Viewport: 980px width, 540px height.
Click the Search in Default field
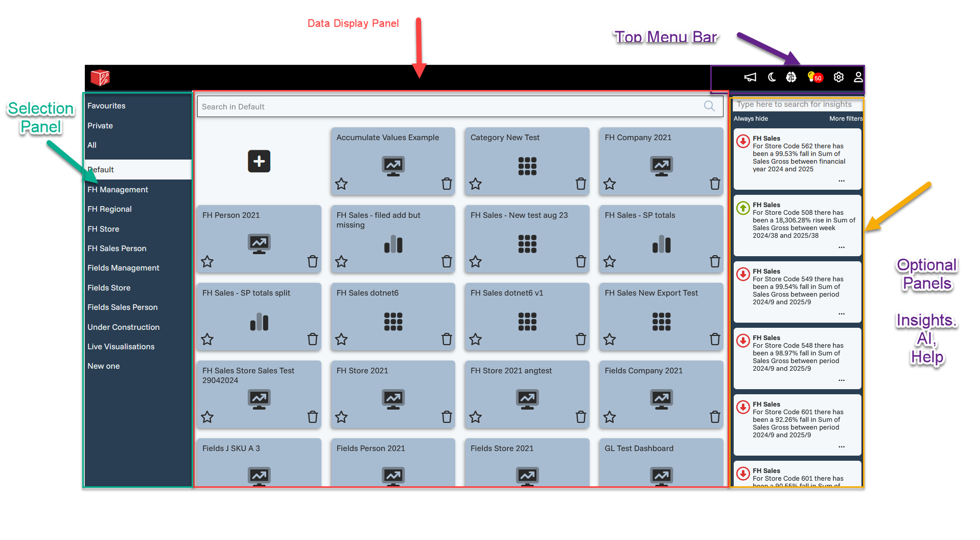pyautogui.click(x=460, y=106)
